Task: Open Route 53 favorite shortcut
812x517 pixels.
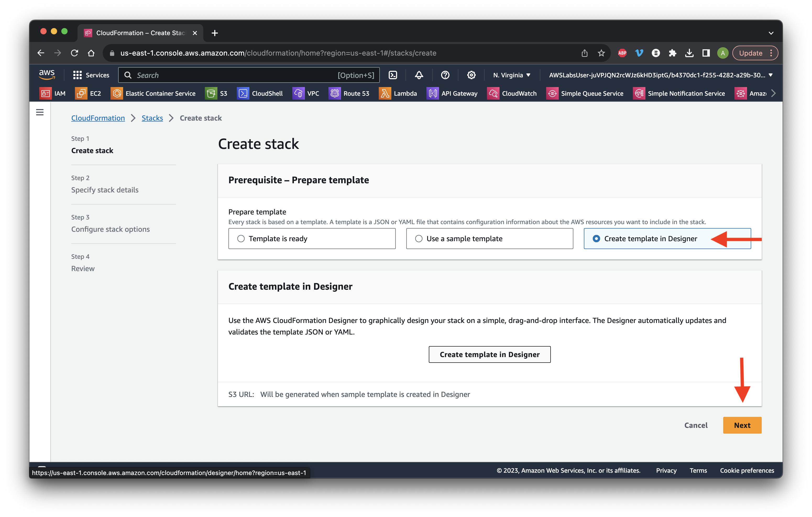Action: pyautogui.click(x=349, y=94)
